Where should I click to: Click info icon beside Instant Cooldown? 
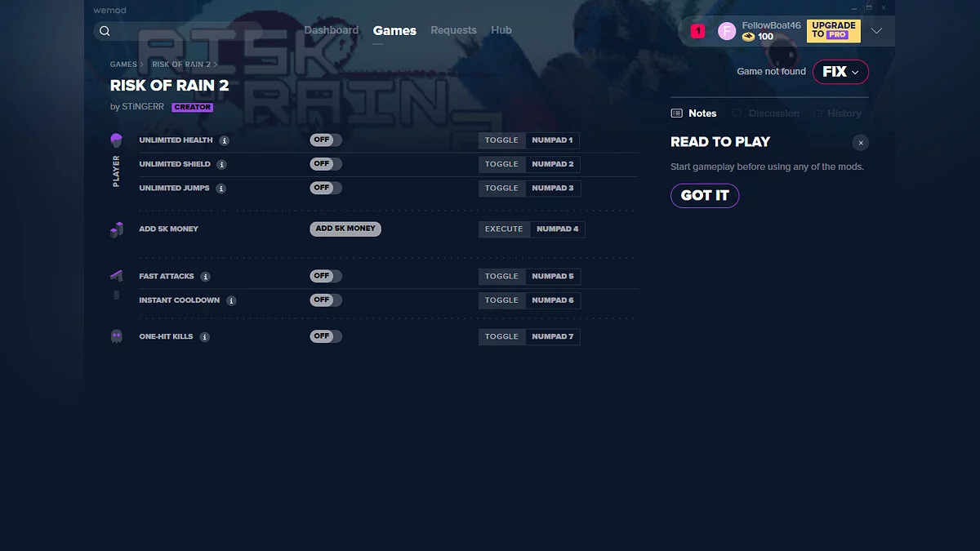[x=231, y=300]
